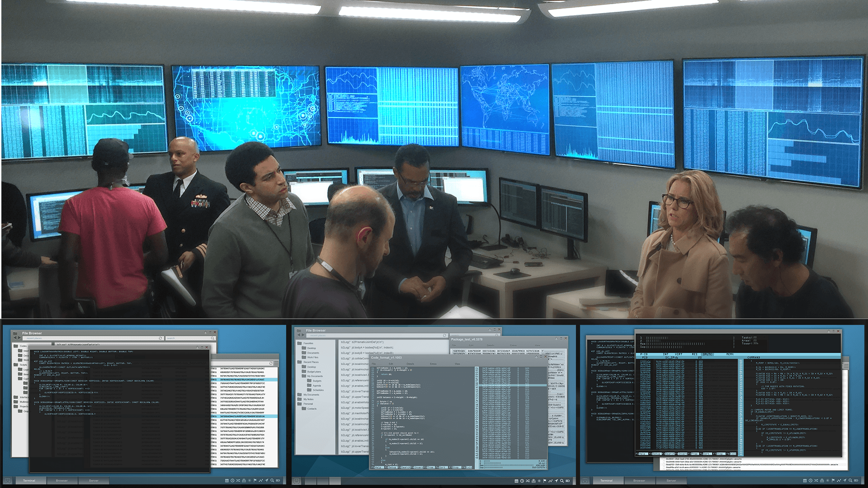Viewport: 868px width, 488px height.
Task: Click F5 Tree button in right desktop monitor window
Action: pos(693,454)
